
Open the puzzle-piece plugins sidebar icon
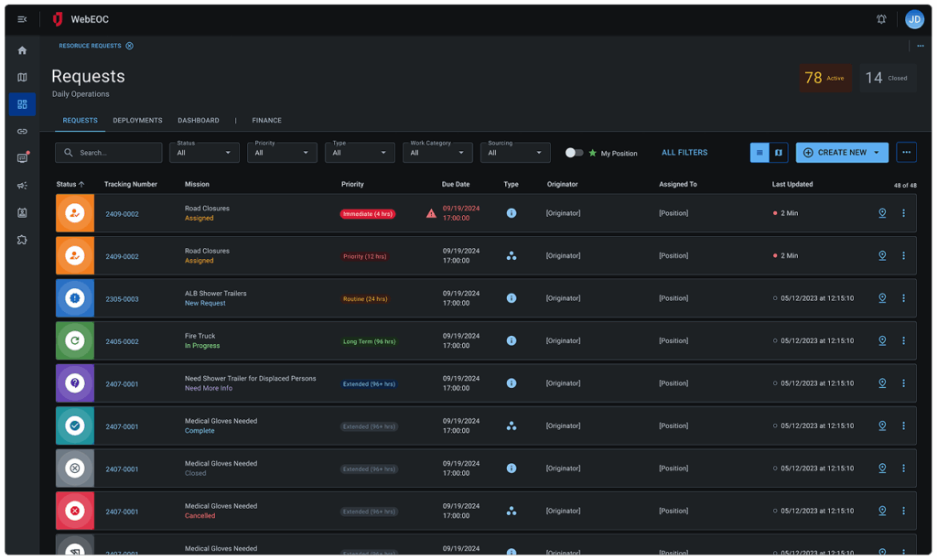point(22,240)
